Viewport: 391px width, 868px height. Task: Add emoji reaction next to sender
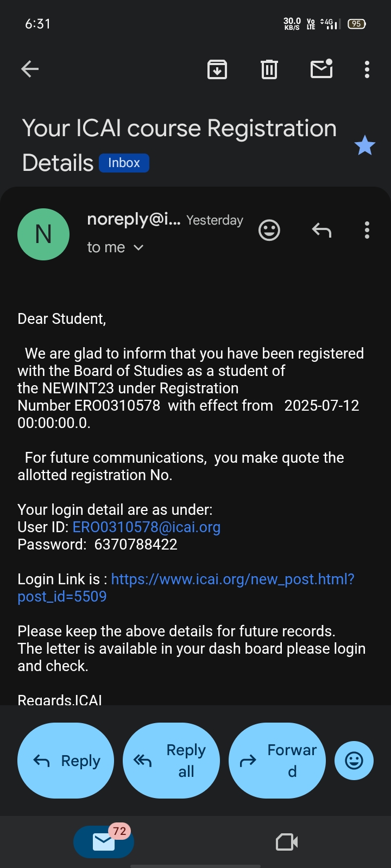(269, 230)
